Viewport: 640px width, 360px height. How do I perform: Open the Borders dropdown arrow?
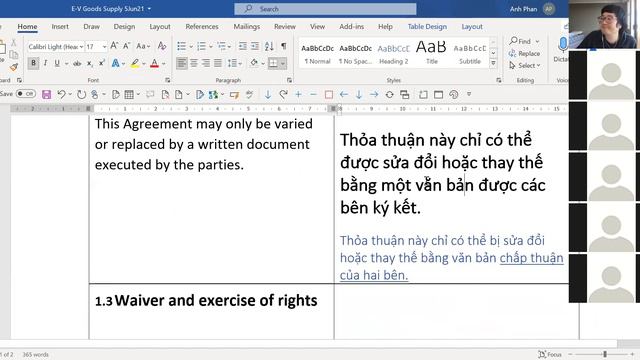point(282,63)
